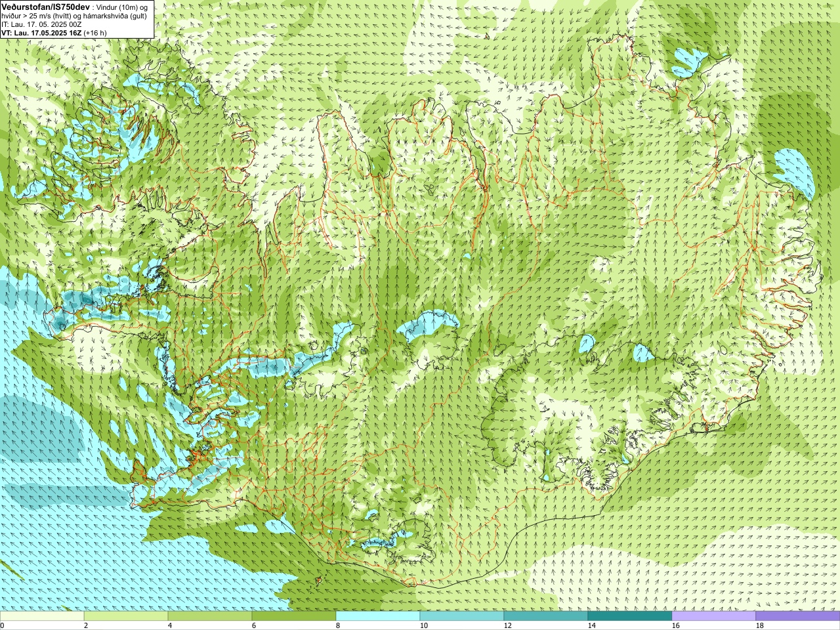840x630 pixels.
Task: Click the "Vindur (10m) og" label
Action: (122, 7)
